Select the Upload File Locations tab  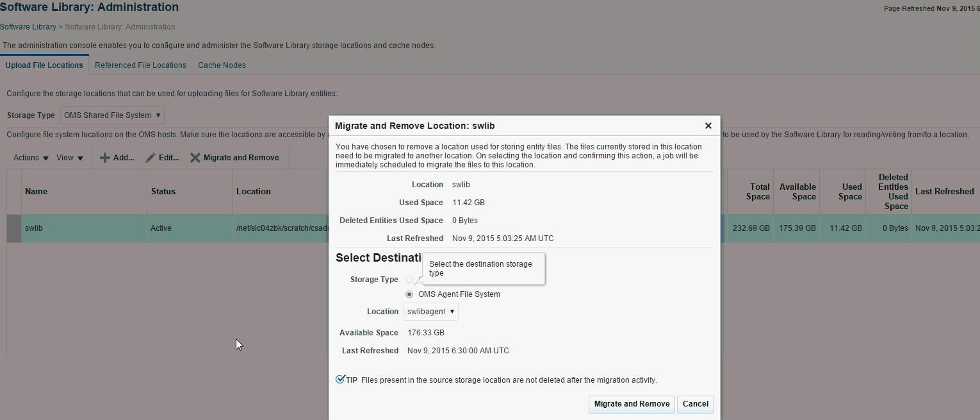pyautogui.click(x=44, y=65)
